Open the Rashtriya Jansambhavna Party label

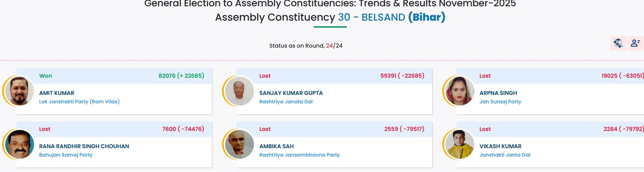click(x=300, y=155)
